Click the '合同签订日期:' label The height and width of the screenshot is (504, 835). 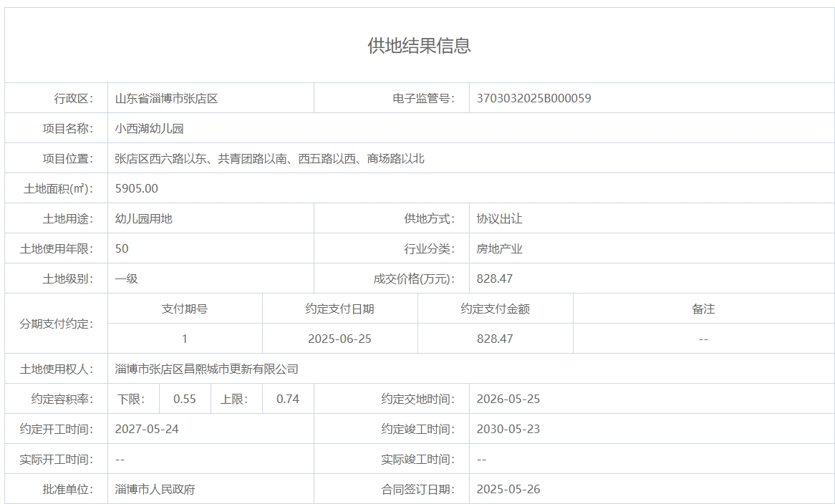click(418, 489)
